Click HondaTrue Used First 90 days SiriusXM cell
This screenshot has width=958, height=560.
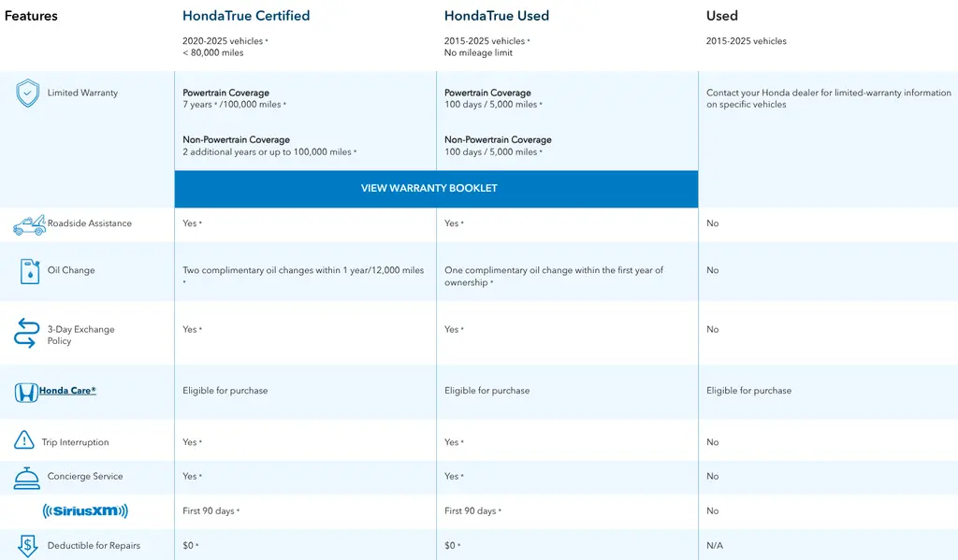[472, 511]
